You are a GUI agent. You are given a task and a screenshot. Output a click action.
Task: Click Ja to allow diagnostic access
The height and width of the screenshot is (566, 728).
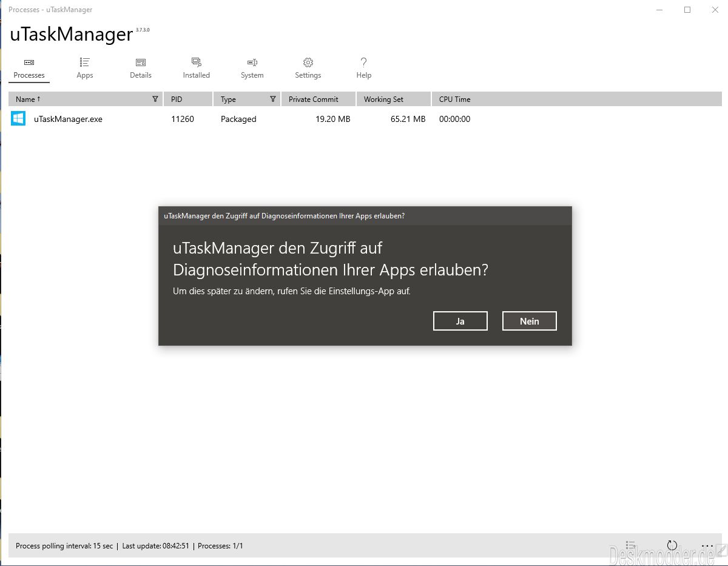[x=460, y=321]
